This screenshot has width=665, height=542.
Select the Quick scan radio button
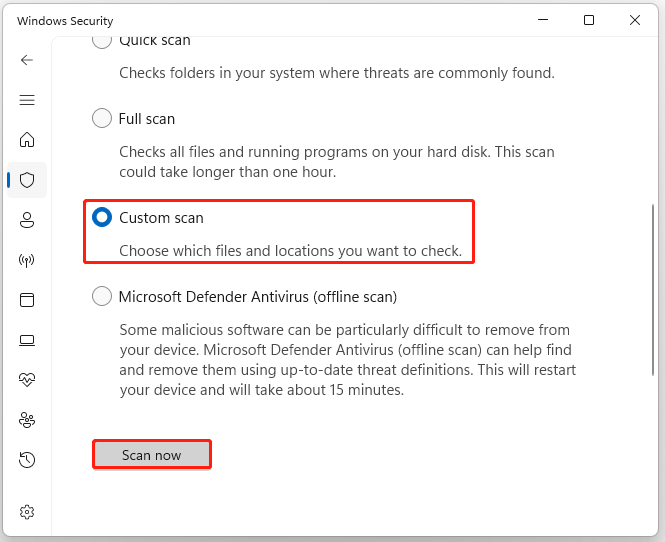click(102, 41)
